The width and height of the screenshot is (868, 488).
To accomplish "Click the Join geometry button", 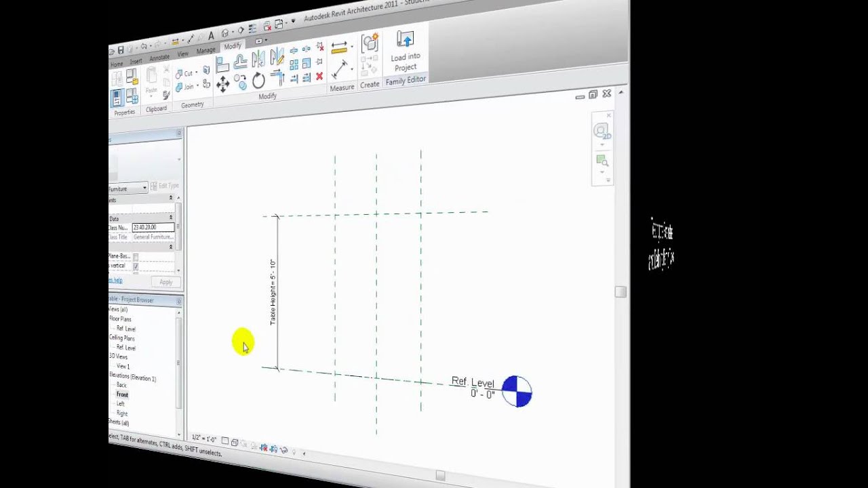I will 184,87.
